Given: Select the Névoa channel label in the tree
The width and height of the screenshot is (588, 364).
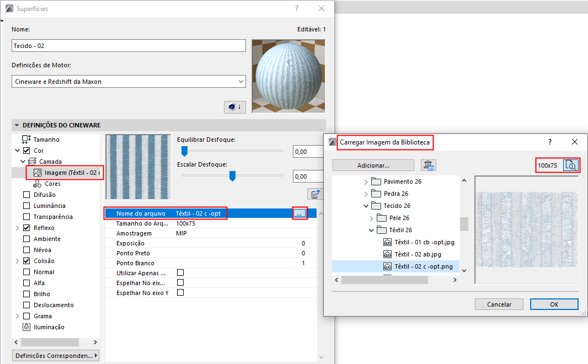Looking at the screenshot, I should pos(42,250).
